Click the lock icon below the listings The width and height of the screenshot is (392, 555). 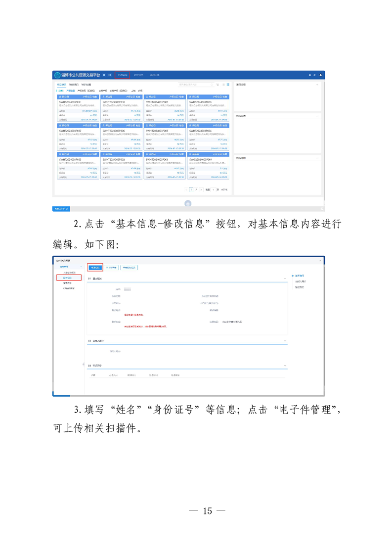tap(188, 203)
